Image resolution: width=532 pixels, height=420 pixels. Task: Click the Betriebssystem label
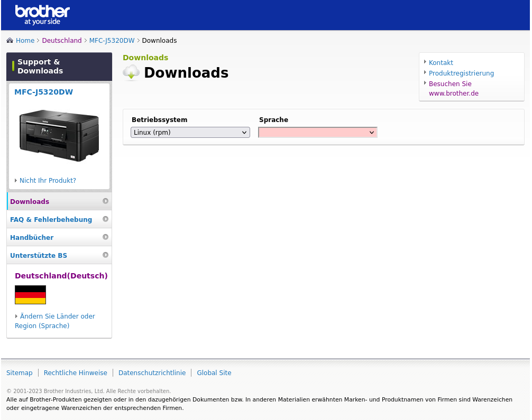tap(160, 120)
